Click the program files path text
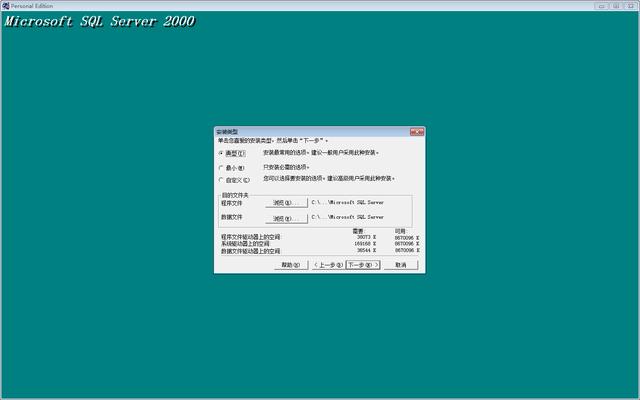Image resolution: width=640 pixels, height=400 pixels. [347, 202]
